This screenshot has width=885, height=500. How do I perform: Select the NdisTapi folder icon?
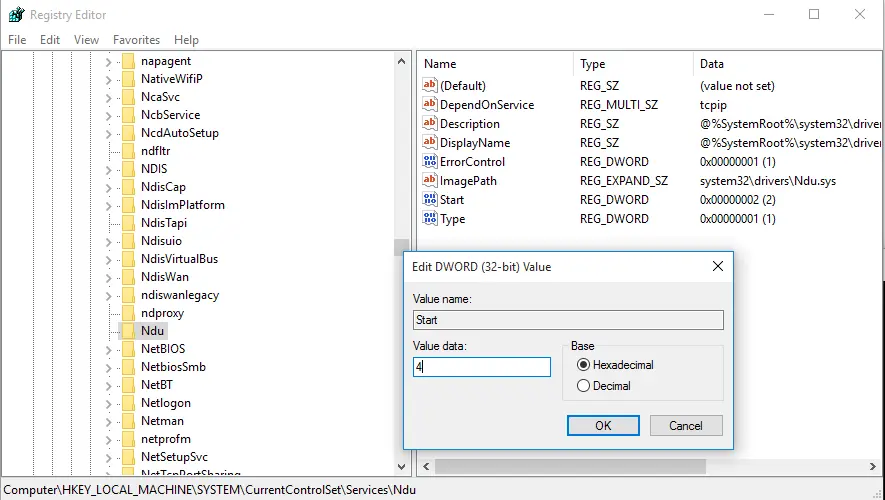click(x=129, y=223)
